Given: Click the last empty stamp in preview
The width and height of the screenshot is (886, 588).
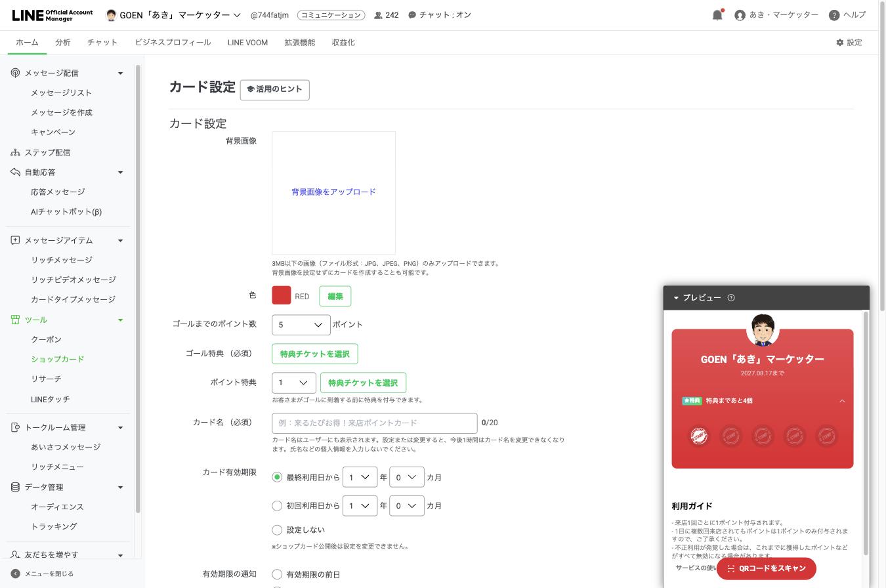Looking at the screenshot, I should click(x=826, y=436).
